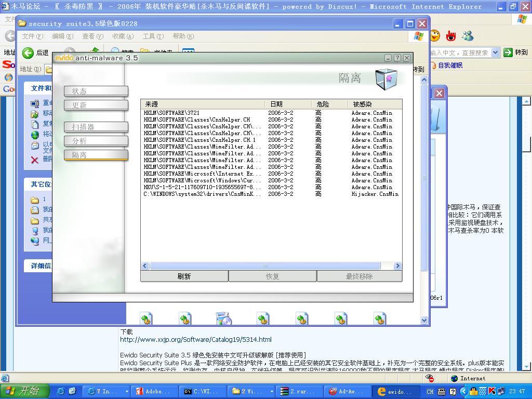This screenshot has height=399, width=532.
Task: Click the down arrow on the security suite folder window's vertical scrollbar
Action: pyautogui.click(x=424, y=320)
